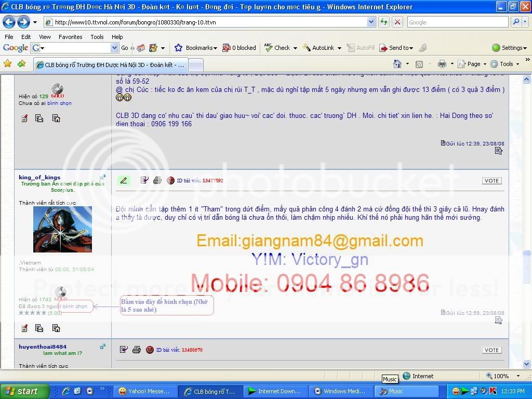Open the View menu
Image resolution: width=532 pixels, height=399 pixels.
45,37
